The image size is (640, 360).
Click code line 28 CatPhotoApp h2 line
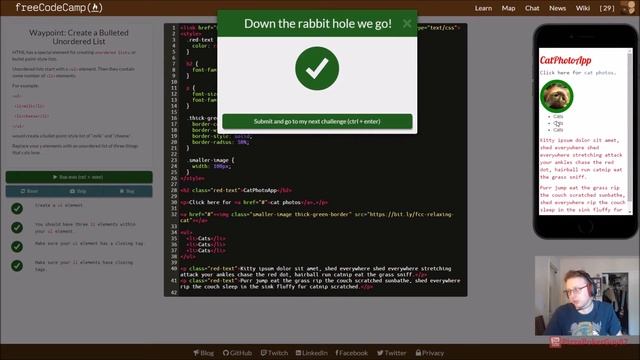236,190
